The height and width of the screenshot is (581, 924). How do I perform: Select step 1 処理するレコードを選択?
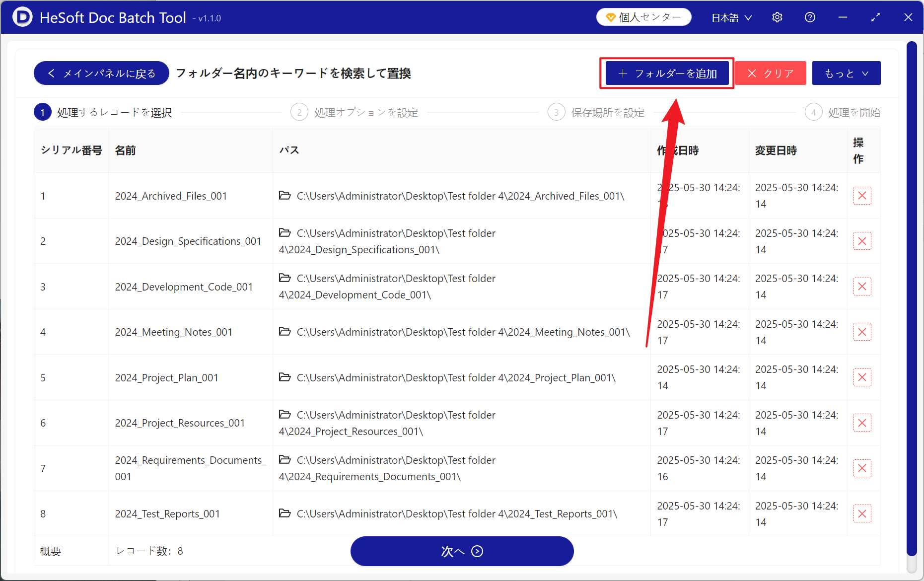103,113
